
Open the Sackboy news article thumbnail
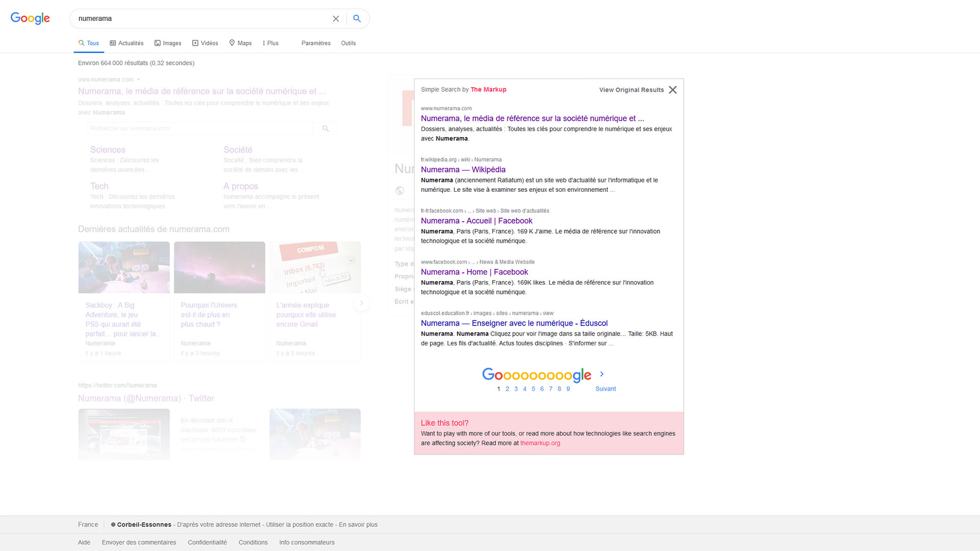(x=124, y=267)
